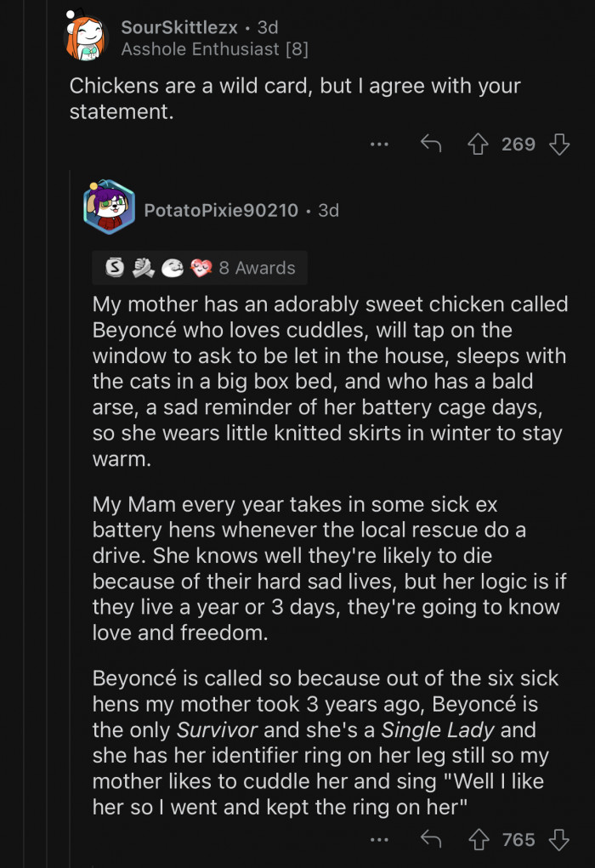Reply to PotatoPixie90210's comment
The height and width of the screenshot is (868, 595).
(x=431, y=838)
